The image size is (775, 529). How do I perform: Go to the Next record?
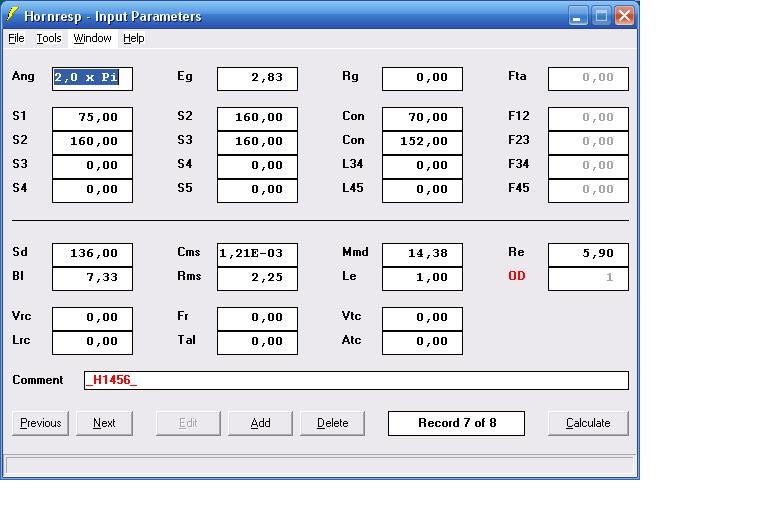104,423
